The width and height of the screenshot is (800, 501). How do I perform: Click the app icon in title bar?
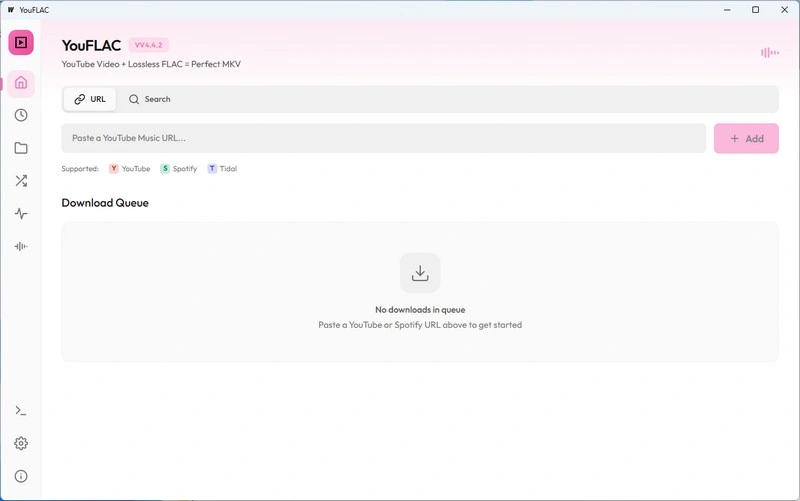11,10
